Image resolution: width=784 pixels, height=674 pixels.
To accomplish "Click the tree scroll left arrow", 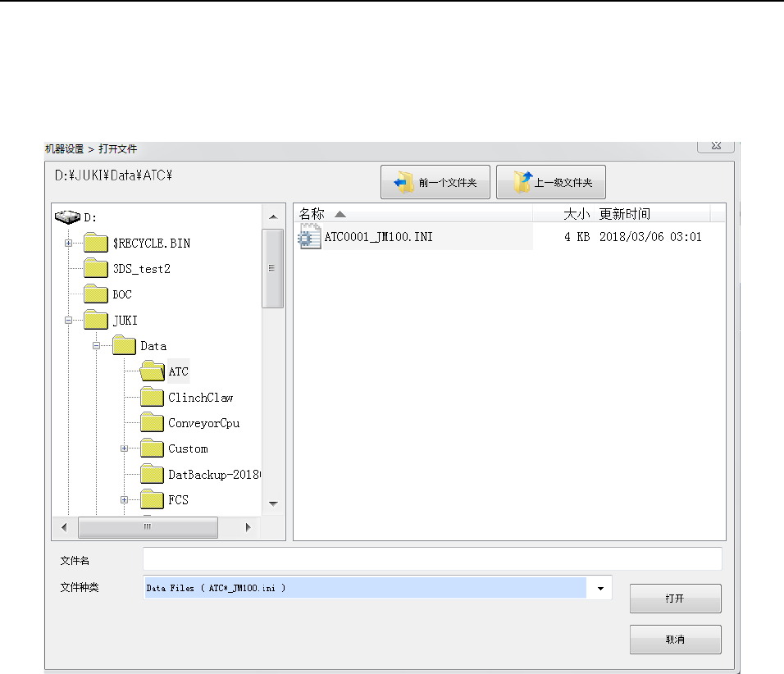I will [x=64, y=527].
